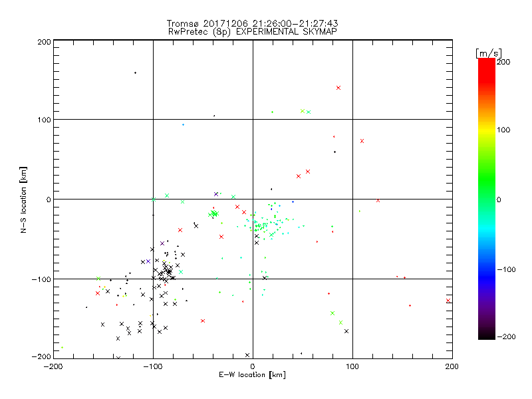Screen dimensions: 532x399
Task: Click the 100 tick label on the colorbar
Action: pos(503,130)
